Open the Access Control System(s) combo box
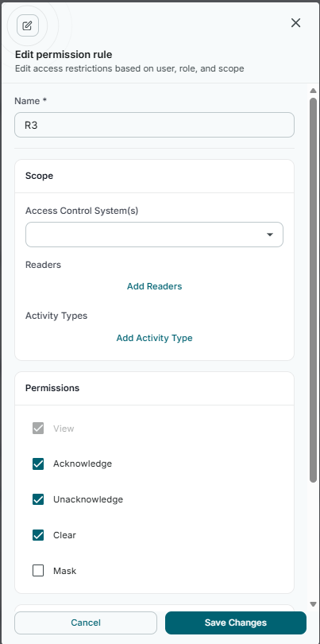This screenshot has height=644, width=320. [x=154, y=235]
